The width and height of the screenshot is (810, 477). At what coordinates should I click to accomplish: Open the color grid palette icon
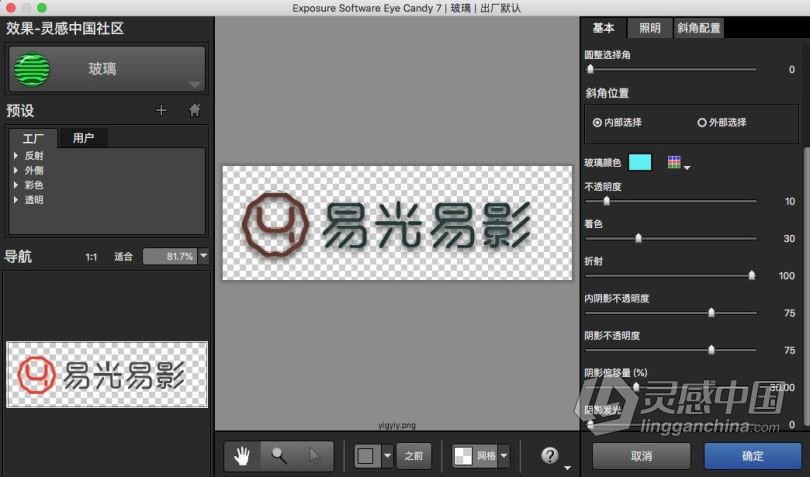click(674, 162)
